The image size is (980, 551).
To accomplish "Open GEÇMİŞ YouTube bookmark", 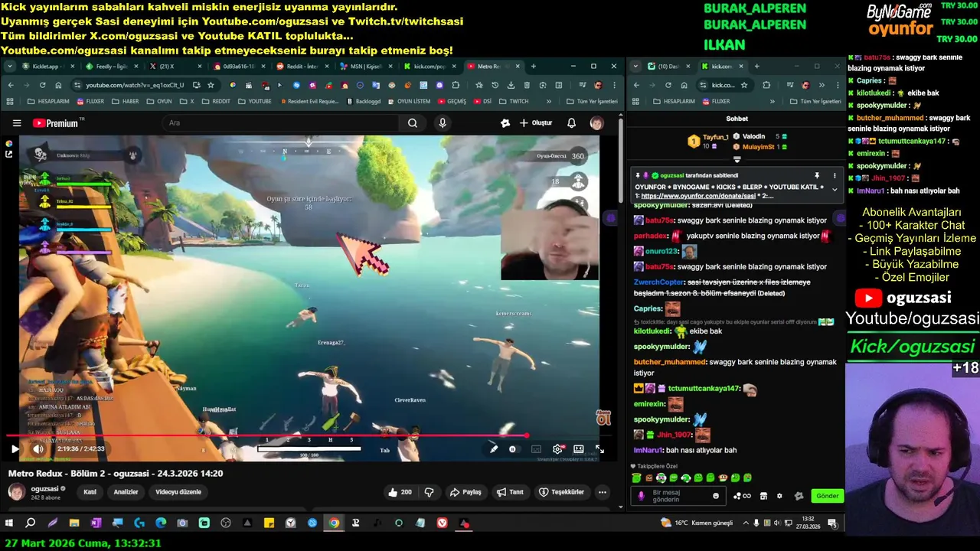I will pos(452,101).
